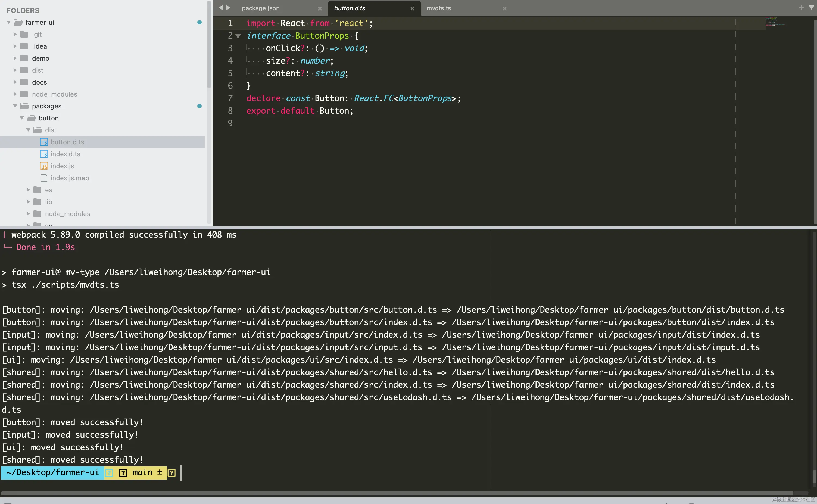Image resolution: width=817 pixels, height=504 pixels.
Task: Click '[ui]: moved successfully!' terminal line
Action: (63, 447)
